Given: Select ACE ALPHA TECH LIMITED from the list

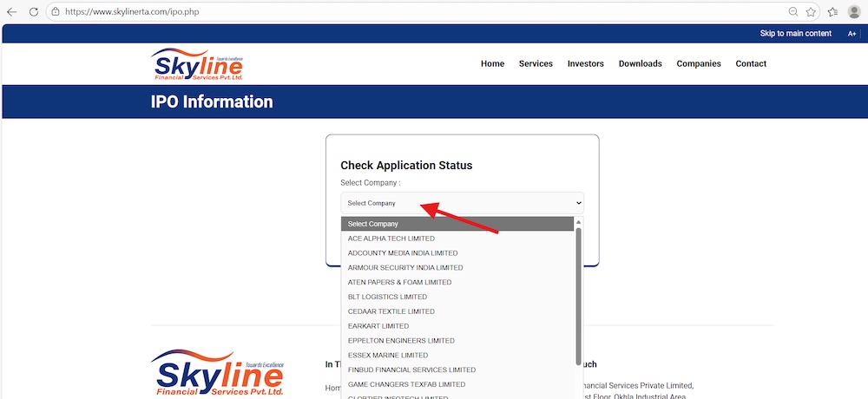Looking at the screenshot, I should [457, 239].
